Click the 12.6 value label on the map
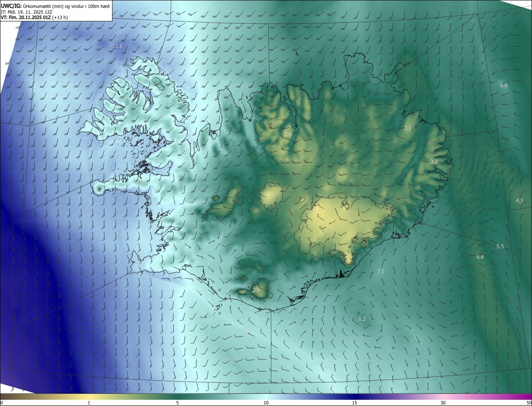The width and height of the screenshot is (532, 406). coord(118,46)
